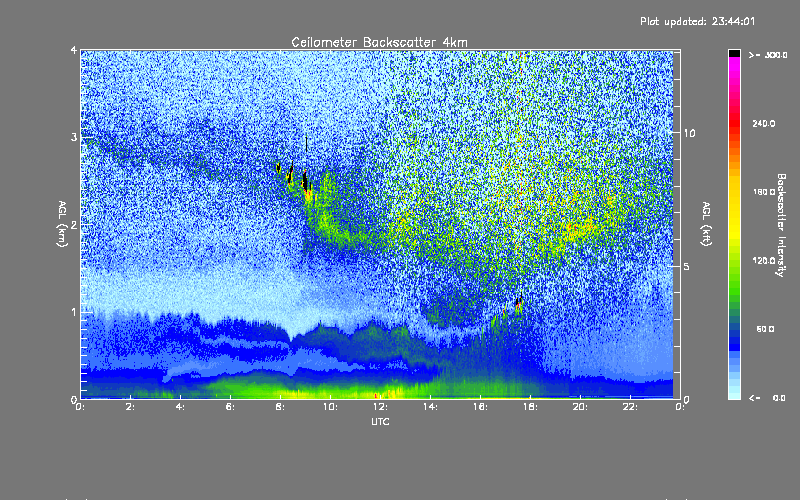The image size is (800, 500).
Task: Click the "22:" hour tick label
Action: tap(630, 407)
